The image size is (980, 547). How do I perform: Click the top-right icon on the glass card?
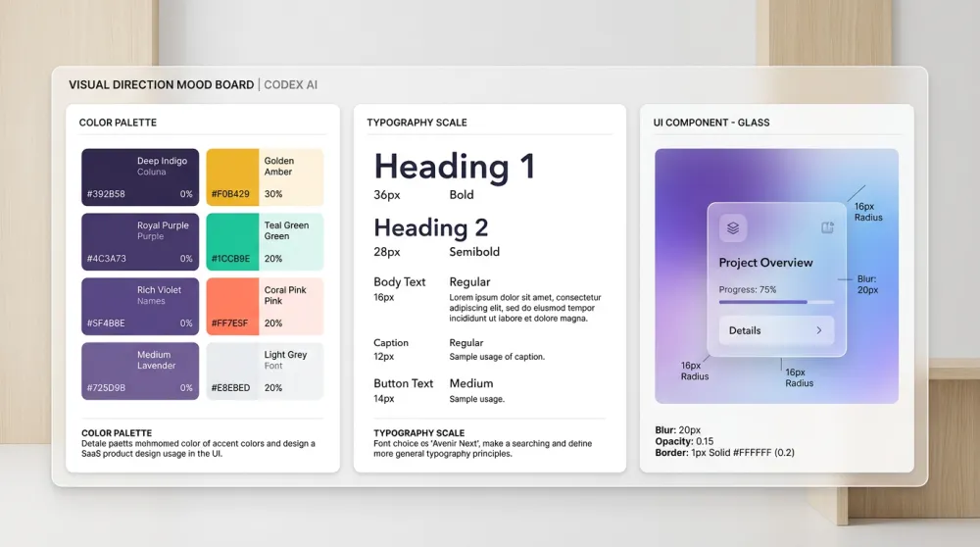pos(827,227)
